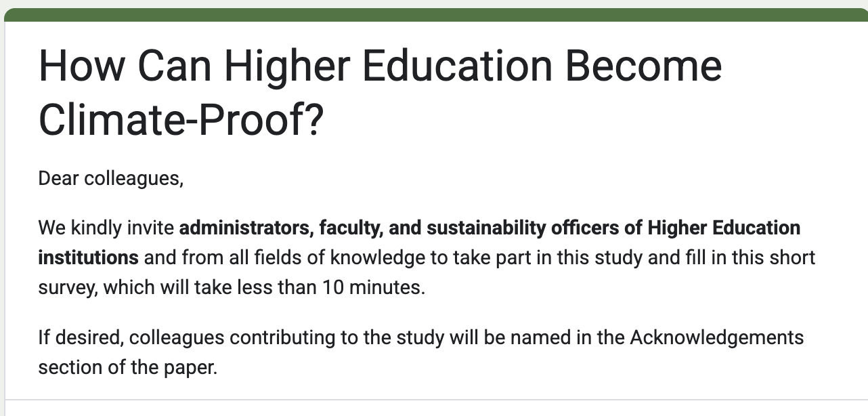Viewport: 868px width, 416px height.
Task: Click the sentence starting 'If desired, colleagues contributing'
Action: click(x=421, y=337)
